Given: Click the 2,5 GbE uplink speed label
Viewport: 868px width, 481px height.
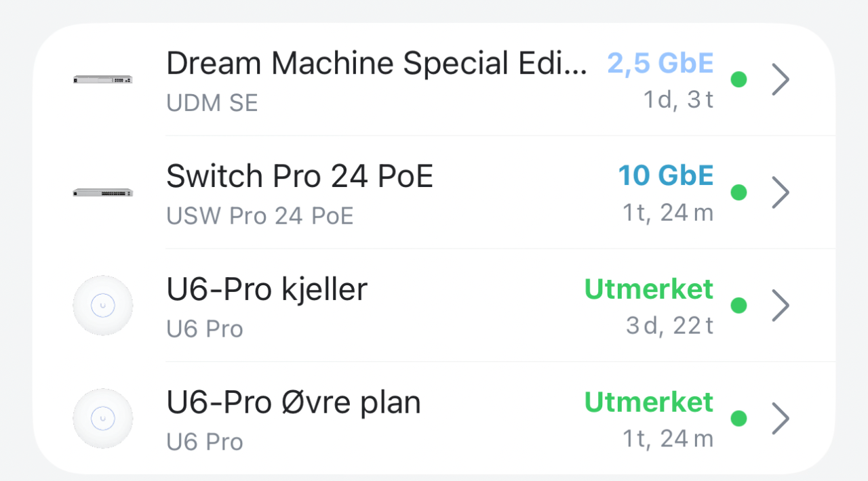Looking at the screenshot, I should point(660,64).
